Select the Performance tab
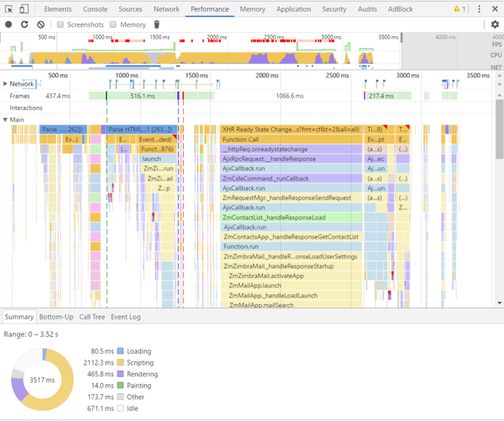The width and height of the screenshot is (504, 421). click(x=209, y=9)
